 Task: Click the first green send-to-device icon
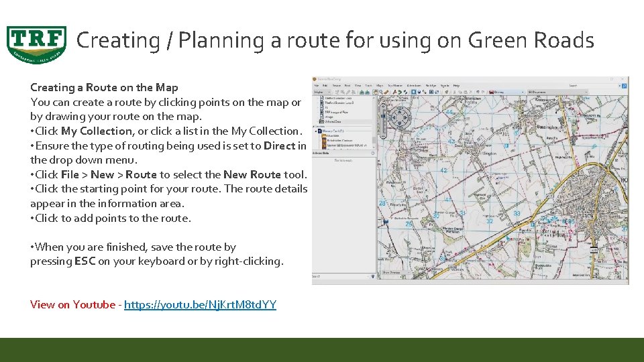coord(362,92)
